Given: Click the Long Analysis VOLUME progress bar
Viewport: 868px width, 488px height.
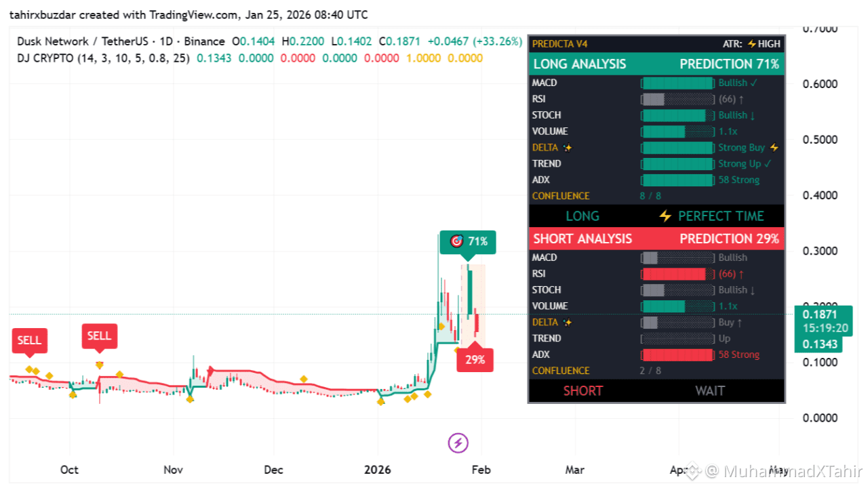Looking at the screenshot, I should click(x=677, y=131).
